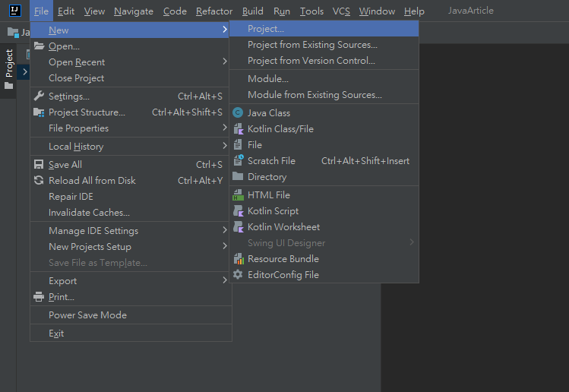Click the HTML File icon
The width and height of the screenshot is (569, 392).
(238, 195)
